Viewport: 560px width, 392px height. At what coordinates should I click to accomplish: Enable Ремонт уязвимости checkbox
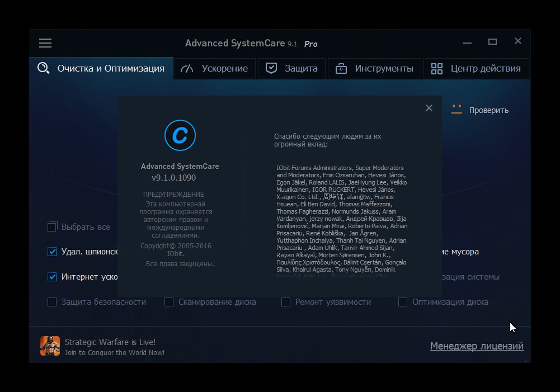pyautogui.click(x=286, y=302)
